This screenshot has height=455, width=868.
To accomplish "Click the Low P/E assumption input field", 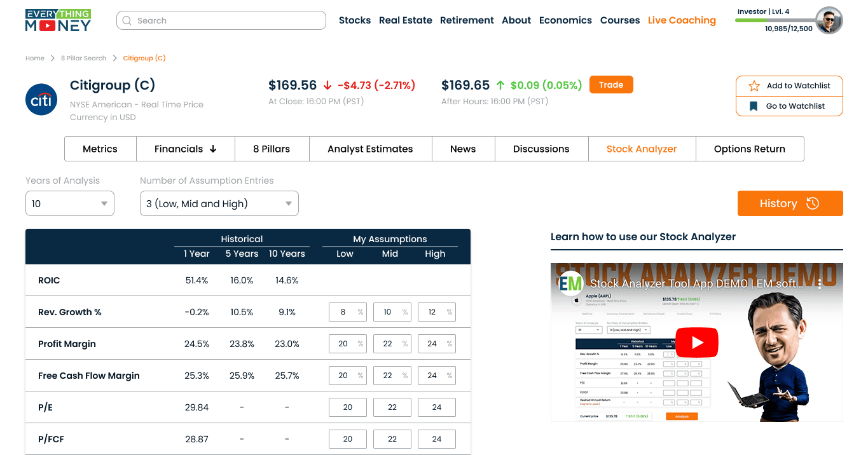I will coord(347,407).
